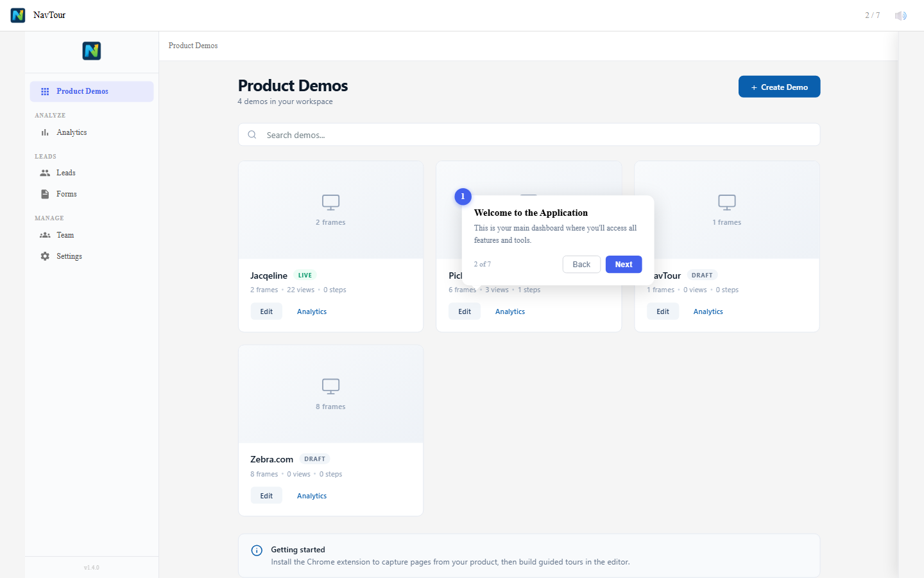This screenshot has width=924, height=578.
Task: Click the '2 of 7' step counter
Action: (483, 264)
